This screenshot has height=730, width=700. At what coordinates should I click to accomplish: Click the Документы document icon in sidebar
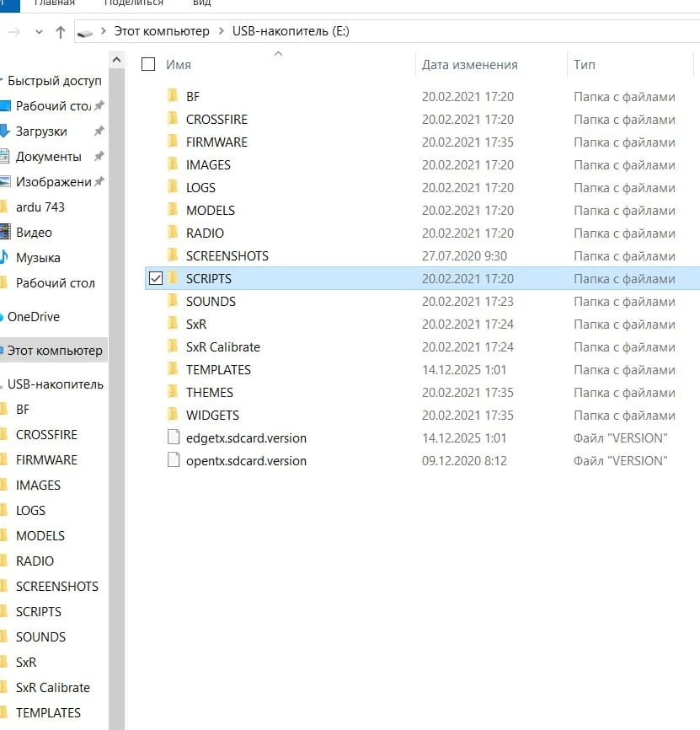click(x=5, y=157)
